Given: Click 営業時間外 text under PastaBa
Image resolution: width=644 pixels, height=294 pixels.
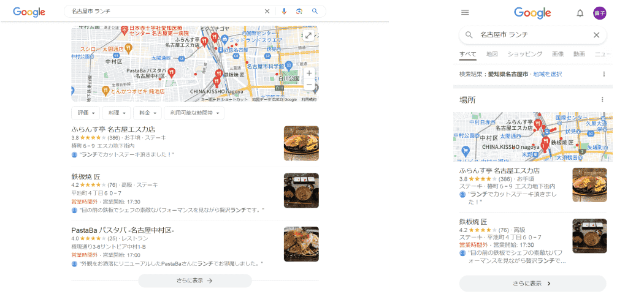Looking at the screenshot, I should [85, 255].
